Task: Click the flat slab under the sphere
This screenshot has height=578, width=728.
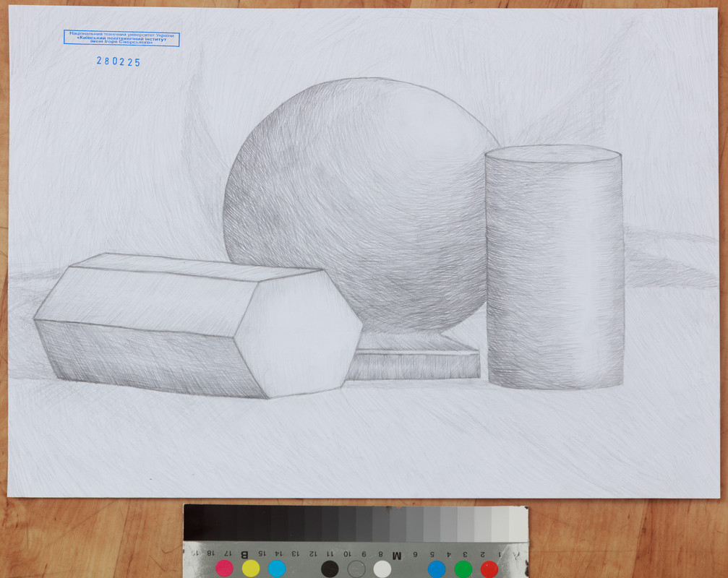Action: coord(414,357)
